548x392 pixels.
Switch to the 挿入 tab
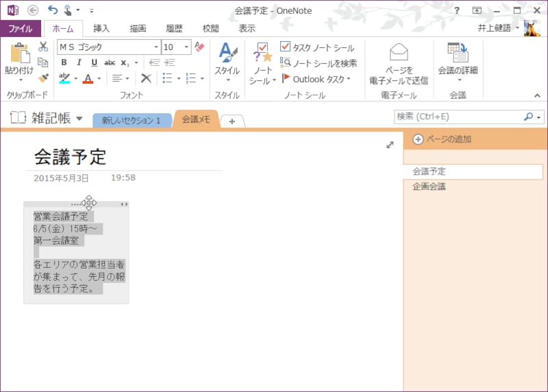tap(101, 29)
